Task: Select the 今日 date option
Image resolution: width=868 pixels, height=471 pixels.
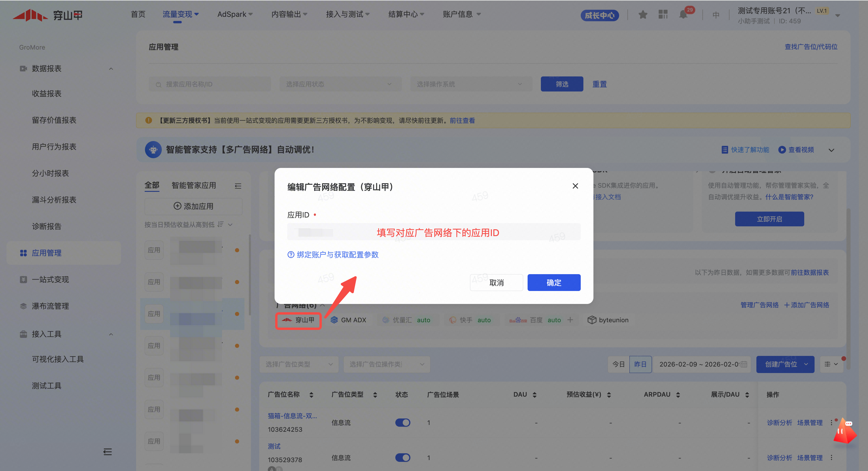Action: point(618,364)
